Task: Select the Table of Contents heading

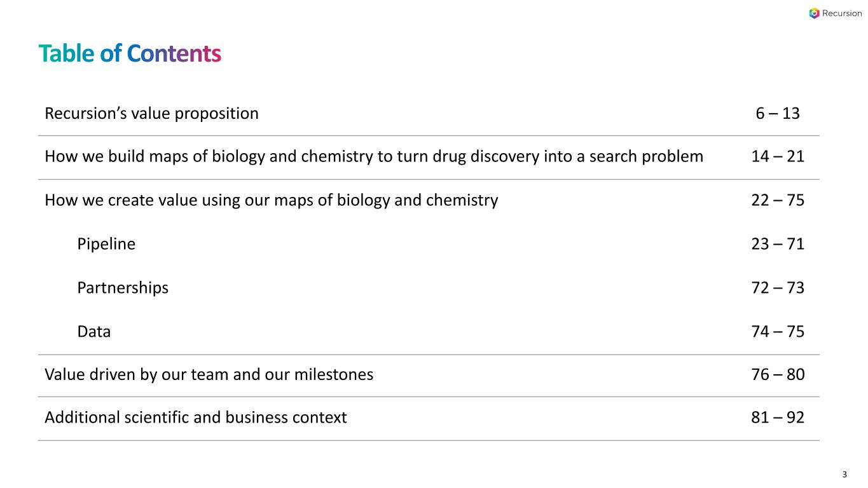Action: pos(130,54)
